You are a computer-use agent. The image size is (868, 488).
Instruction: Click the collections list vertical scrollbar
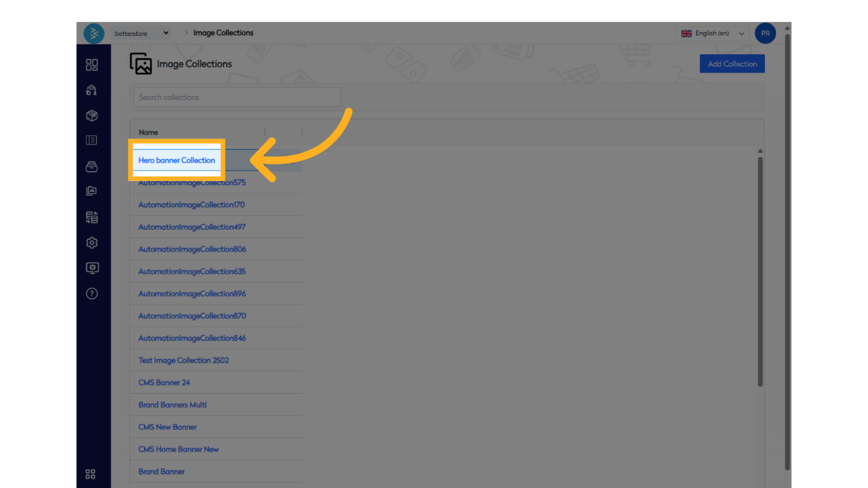click(x=760, y=270)
